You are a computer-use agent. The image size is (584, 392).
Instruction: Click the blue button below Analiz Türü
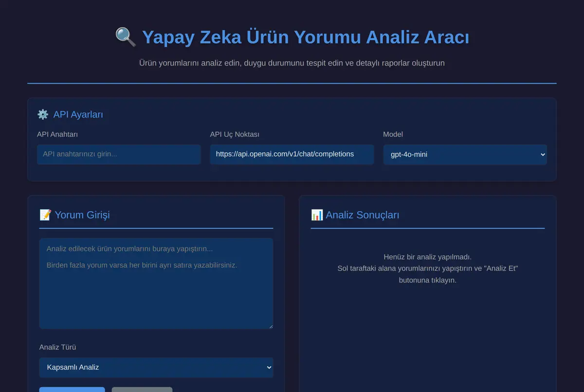(72, 390)
